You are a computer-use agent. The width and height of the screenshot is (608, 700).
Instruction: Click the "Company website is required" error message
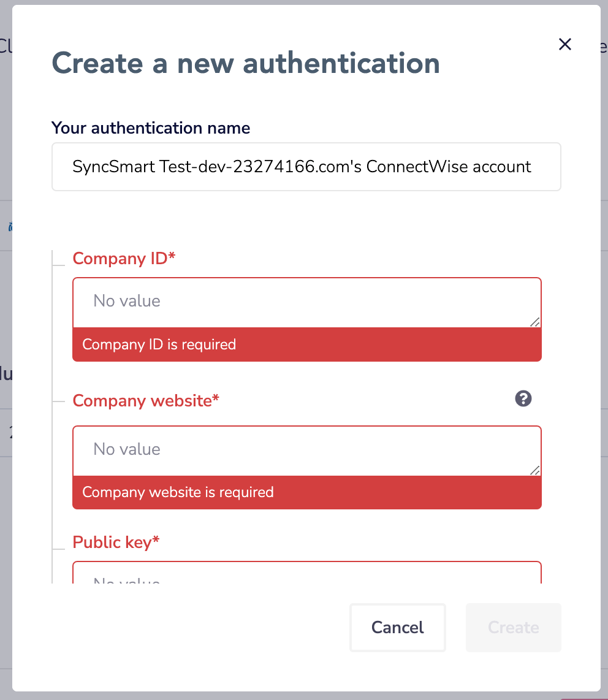coord(306,492)
